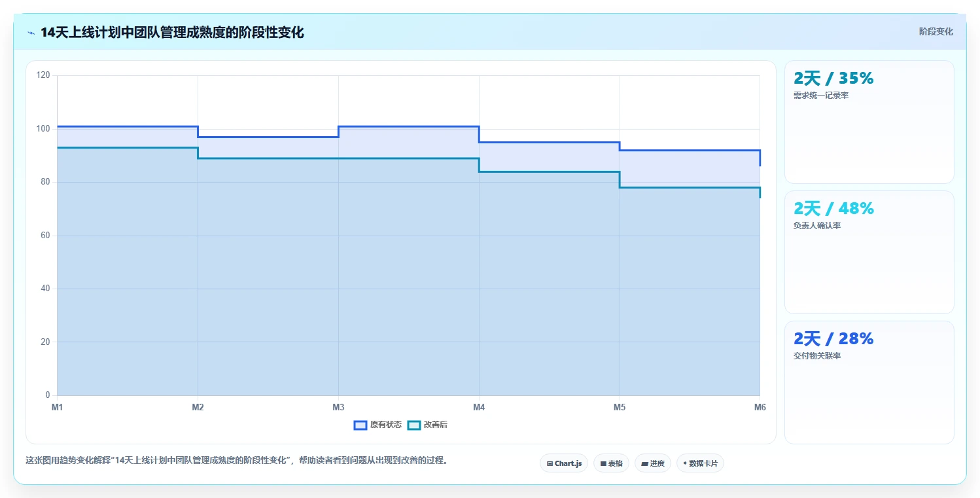Screen dimensions: 980x498
Task: Click the chart description paragraph below chart
Action: pyautogui.click(x=238, y=460)
